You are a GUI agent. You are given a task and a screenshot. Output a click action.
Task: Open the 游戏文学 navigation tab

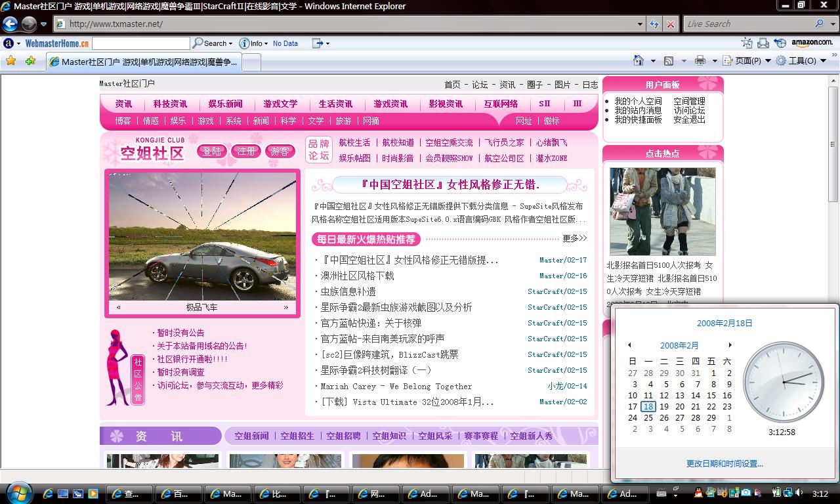280,104
